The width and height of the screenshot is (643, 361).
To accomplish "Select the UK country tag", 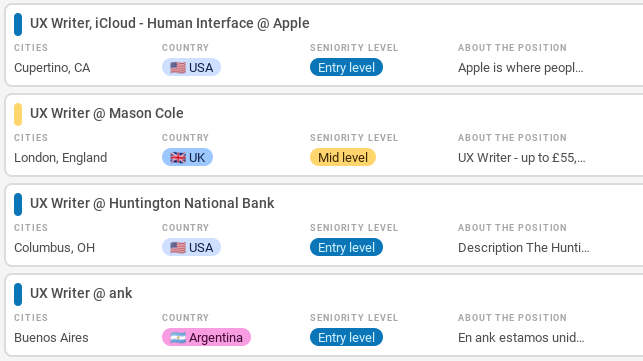I will [x=187, y=158].
